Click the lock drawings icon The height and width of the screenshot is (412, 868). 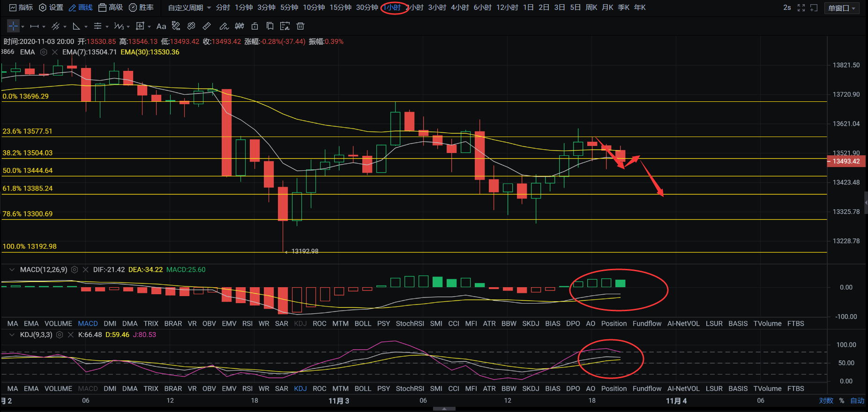254,26
